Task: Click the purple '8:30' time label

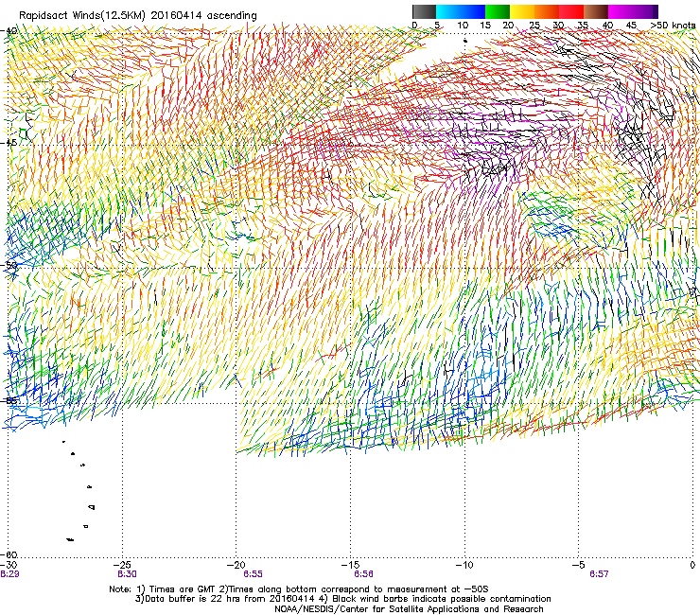Action: pos(128,574)
